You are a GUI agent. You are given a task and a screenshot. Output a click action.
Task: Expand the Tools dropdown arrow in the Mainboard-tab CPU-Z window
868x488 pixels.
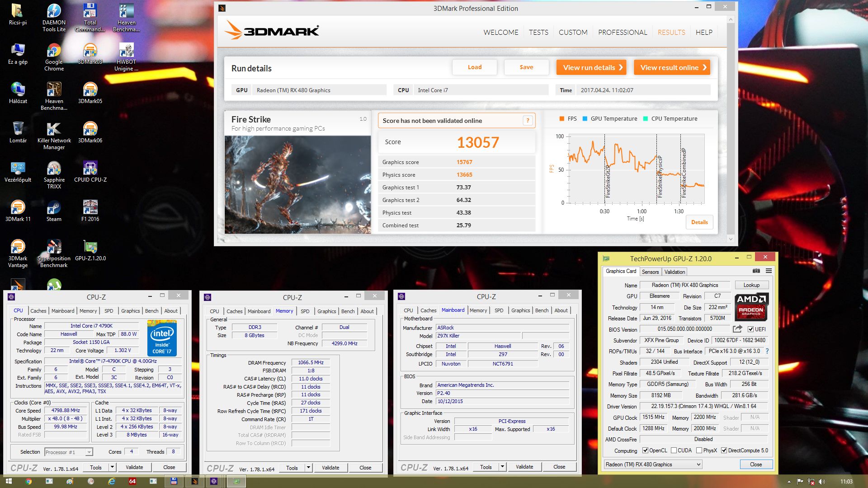pos(502,467)
